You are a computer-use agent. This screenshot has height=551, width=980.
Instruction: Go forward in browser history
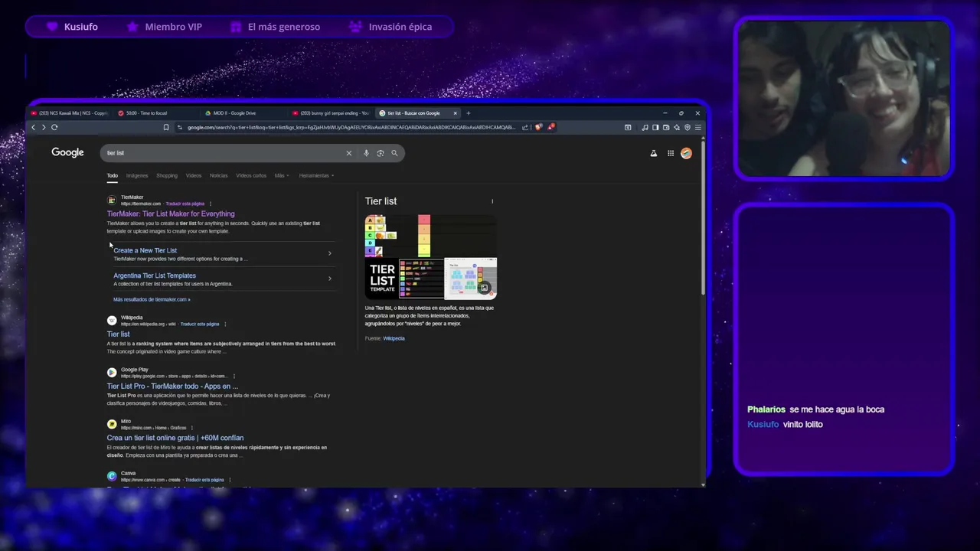(x=44, y=127)
